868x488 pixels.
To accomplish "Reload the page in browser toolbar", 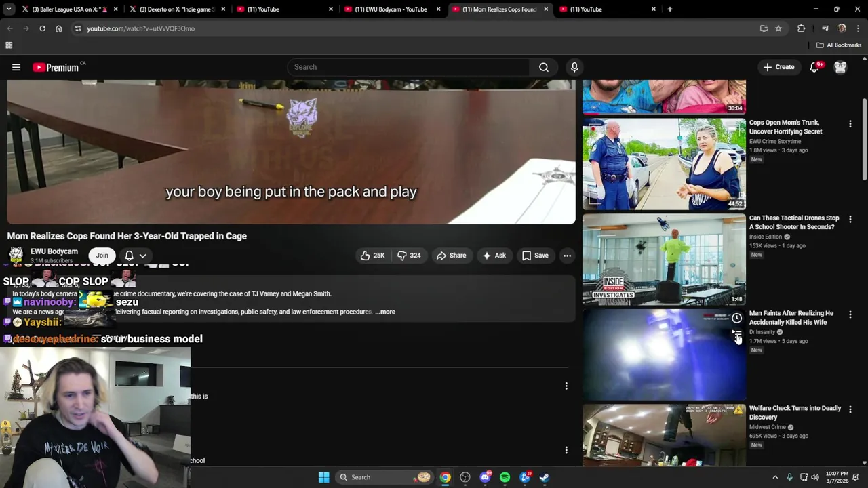I will click(x=42, y=28).
